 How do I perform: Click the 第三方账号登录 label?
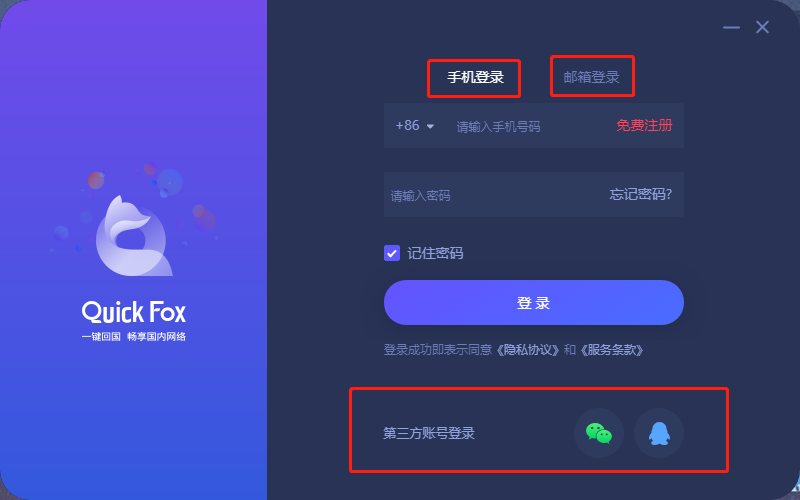tap(429, 433)
